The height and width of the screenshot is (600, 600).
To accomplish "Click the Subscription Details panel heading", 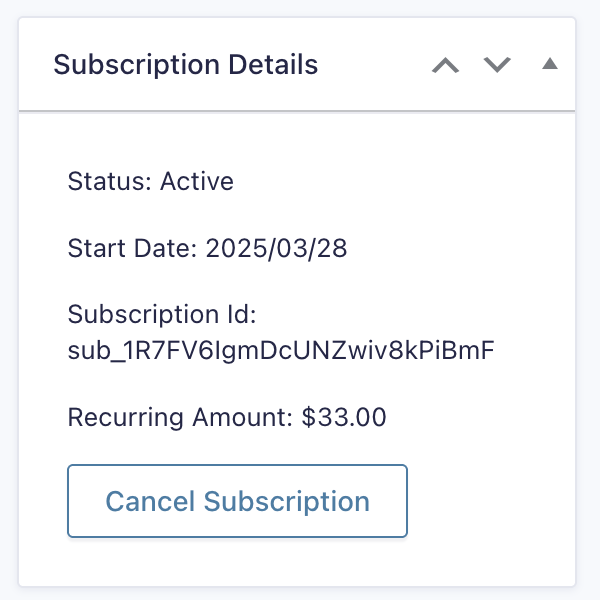I will tap(186, 66).
